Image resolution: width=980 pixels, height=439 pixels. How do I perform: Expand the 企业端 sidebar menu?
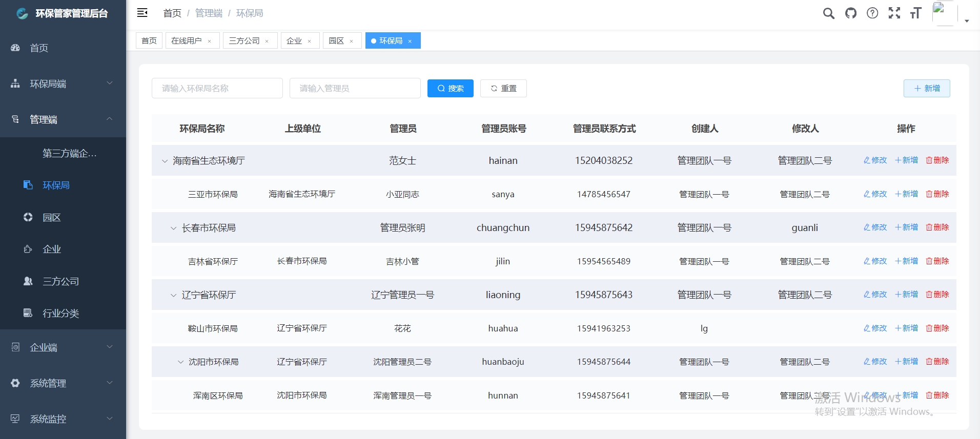click(x=110, y=347)
